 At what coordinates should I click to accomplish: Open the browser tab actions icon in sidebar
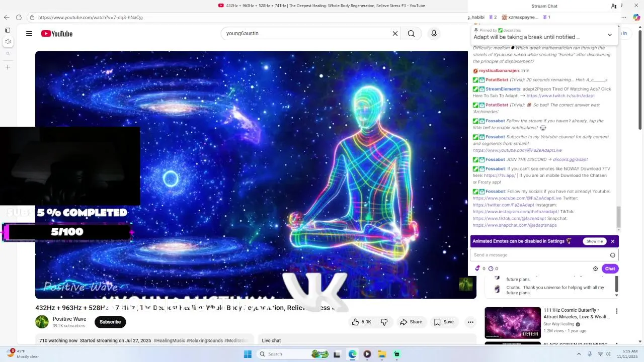click(8, 30)
